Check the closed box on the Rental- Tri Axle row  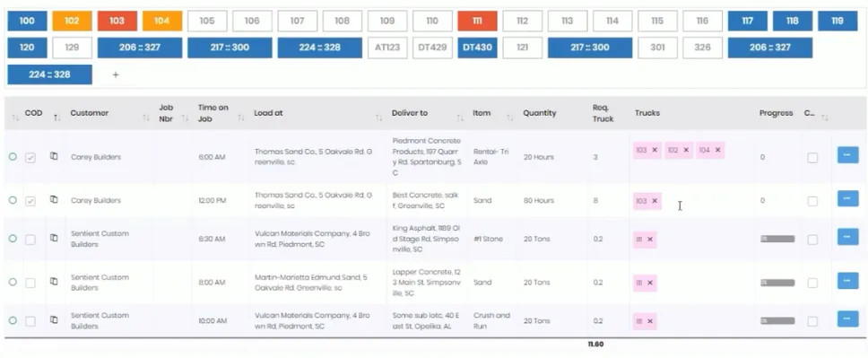tap(812, 158)
